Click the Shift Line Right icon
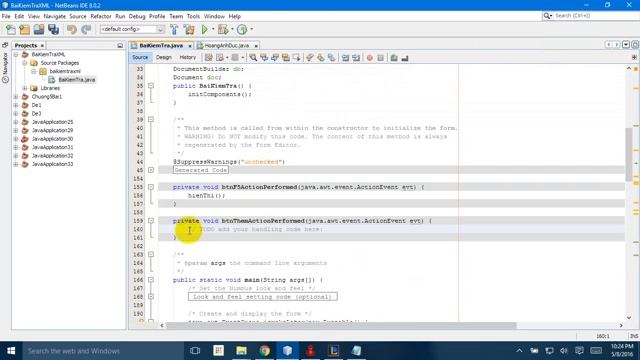Screen dimensions: 640x360 tap(356, 58)
